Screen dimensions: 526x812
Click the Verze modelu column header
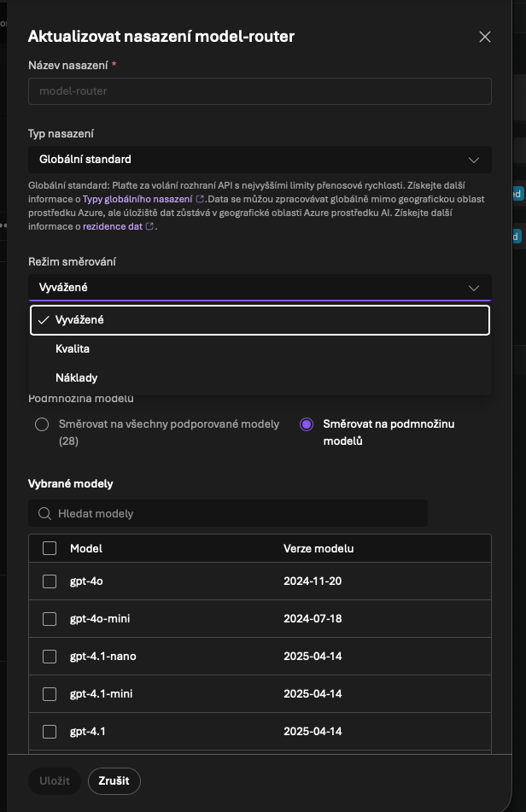[319, 548]
